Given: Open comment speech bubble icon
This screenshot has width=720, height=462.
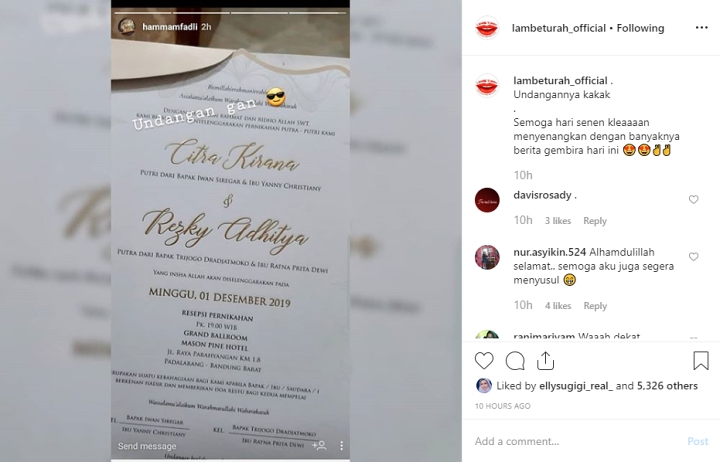Looking at the screenshot, I should 515,361.
